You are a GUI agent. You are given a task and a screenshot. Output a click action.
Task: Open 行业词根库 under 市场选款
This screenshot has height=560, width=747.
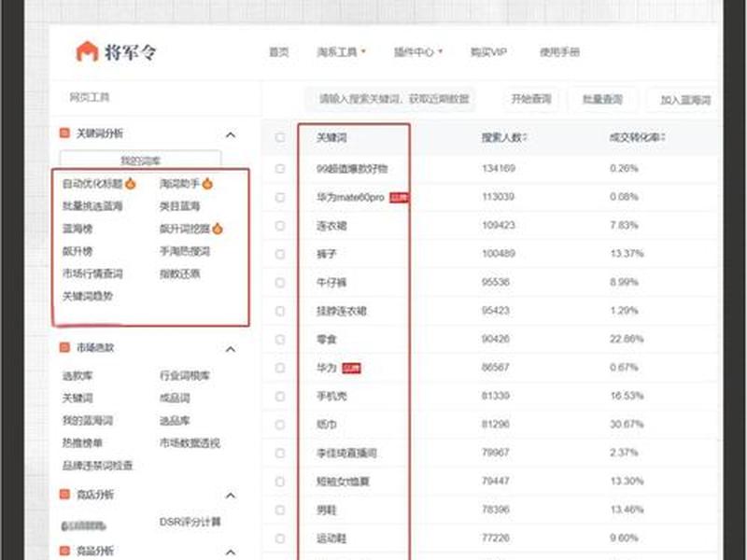point(185,376)
